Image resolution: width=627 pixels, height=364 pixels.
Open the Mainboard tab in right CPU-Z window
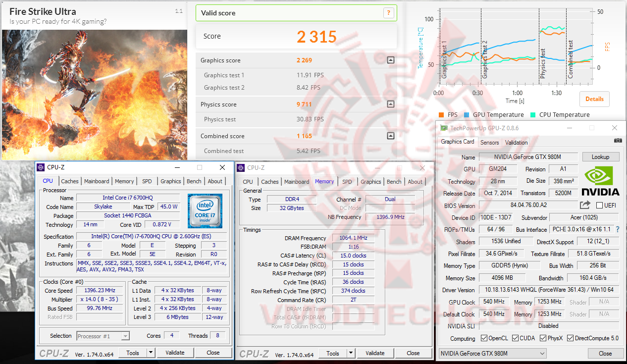tap(297, 182)
